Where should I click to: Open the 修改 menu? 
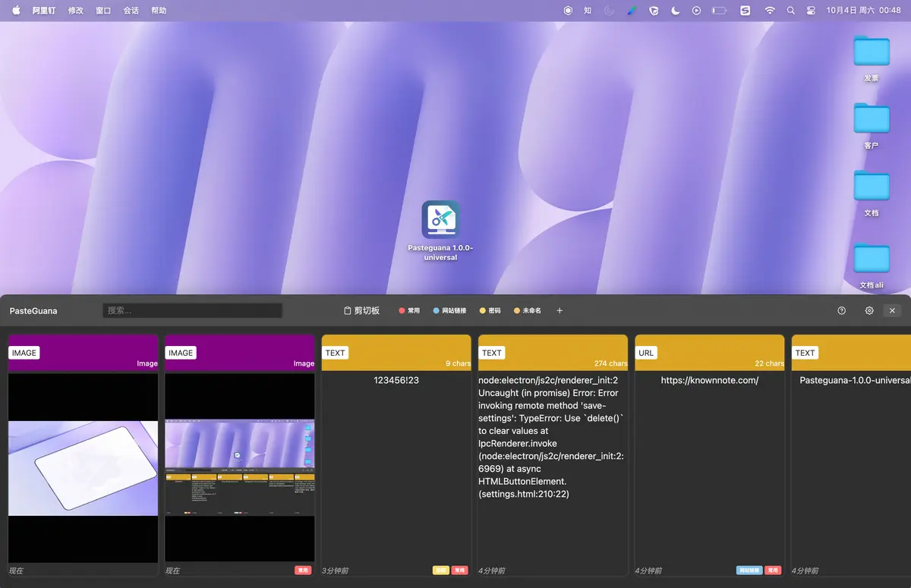tap(76, 11)
